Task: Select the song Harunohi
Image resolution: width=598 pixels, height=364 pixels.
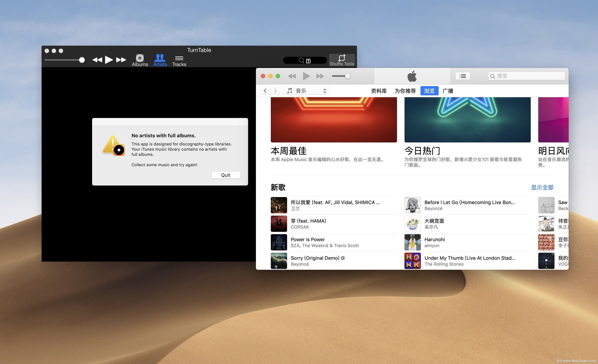Action: point(435,240)
